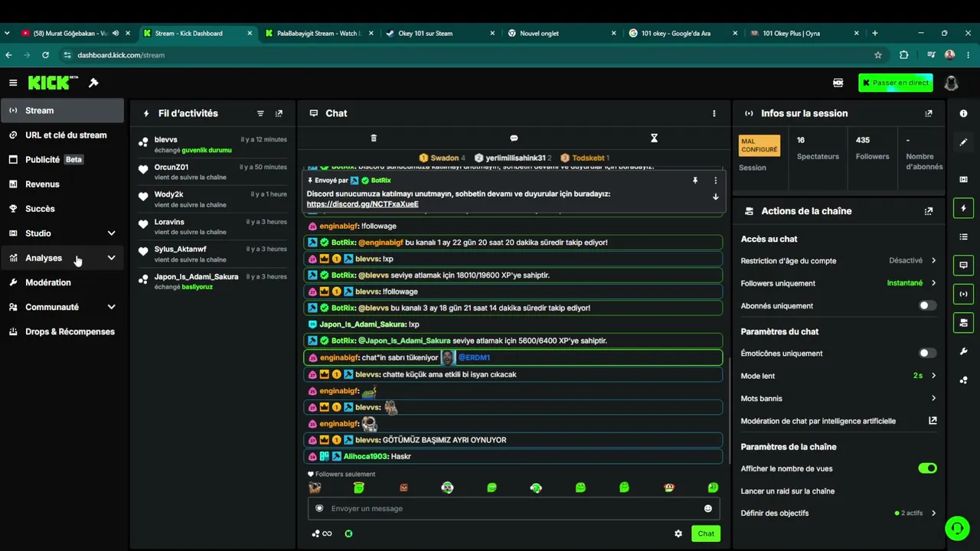Open Mots bannis settings
Viewport: 980px width, 551px height.
(838, 399)
